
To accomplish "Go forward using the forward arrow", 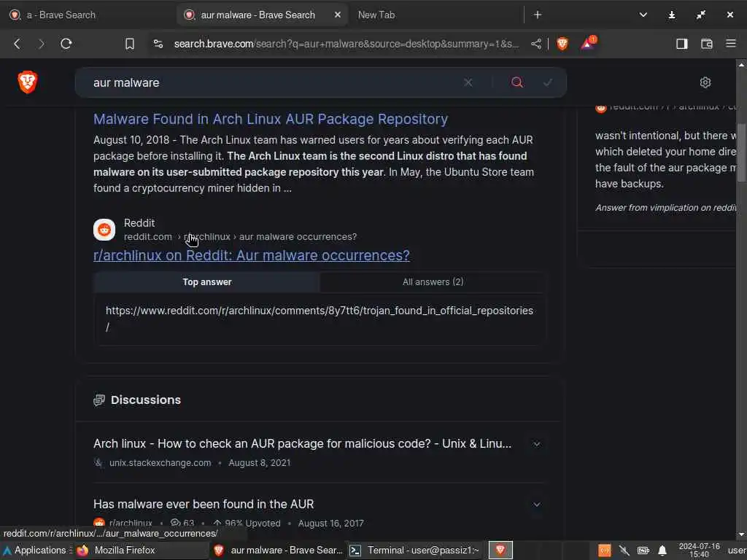I will tap(42, 44).
